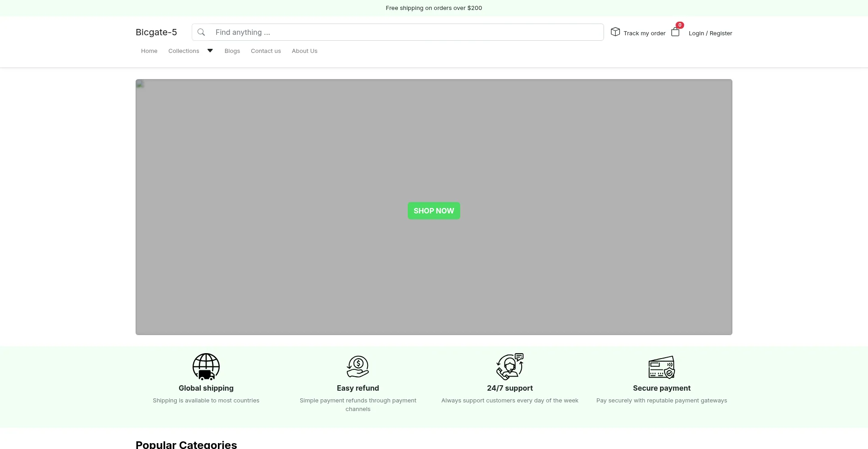The height and width of the screenshot is (449, 868).
Task: Open the Contact us page
Action: point(266,51)
